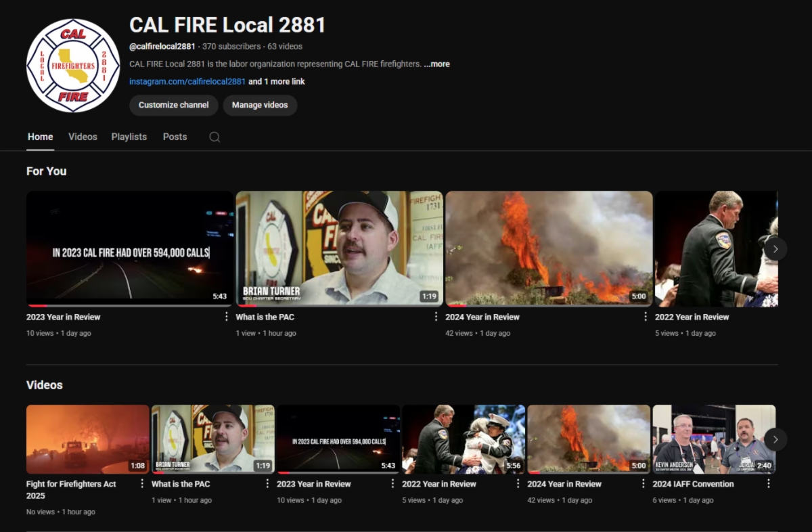Open options menu for 2024 Year in Review in For You
The image size is (812, 532).
[x=646, y=317]
